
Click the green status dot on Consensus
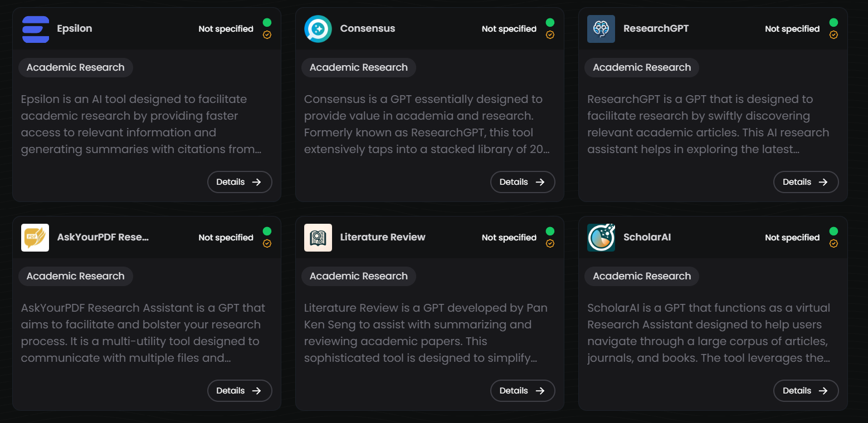point(550,23)
